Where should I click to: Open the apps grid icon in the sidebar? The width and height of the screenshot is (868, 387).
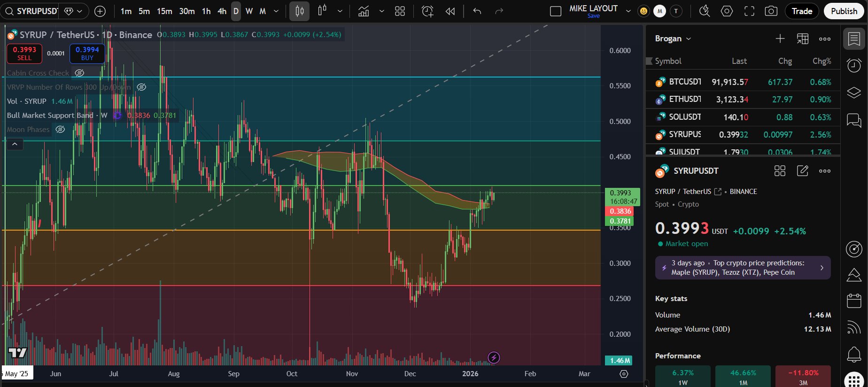854,380
